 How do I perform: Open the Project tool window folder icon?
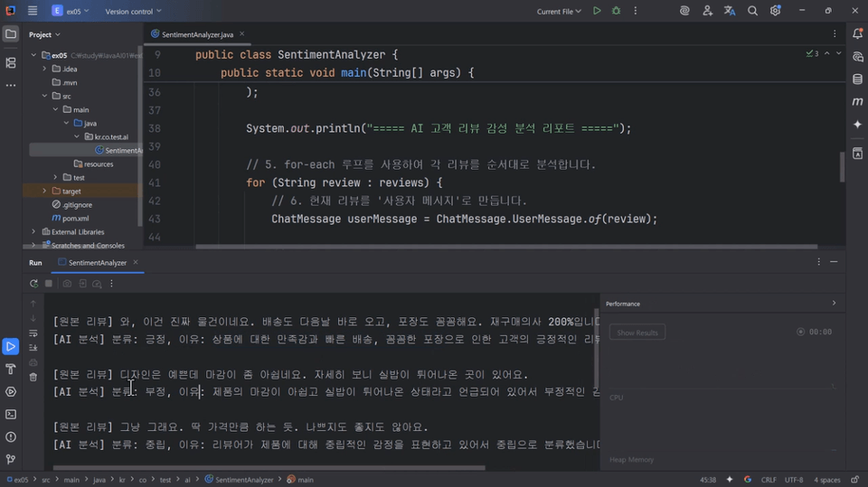pyautogui.click(x=11, y=34)
